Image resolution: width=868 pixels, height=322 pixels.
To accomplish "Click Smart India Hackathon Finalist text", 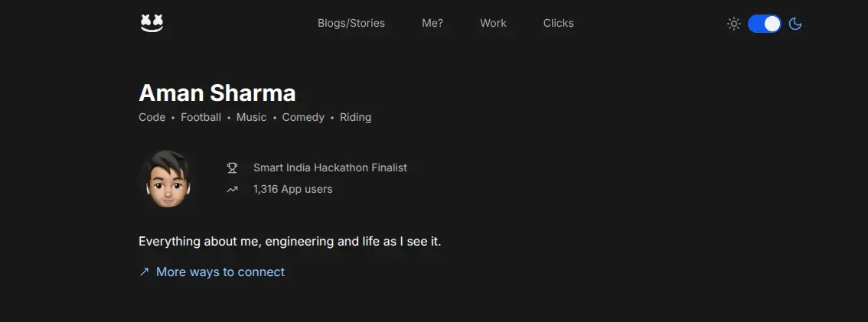I will pos(330,168).
